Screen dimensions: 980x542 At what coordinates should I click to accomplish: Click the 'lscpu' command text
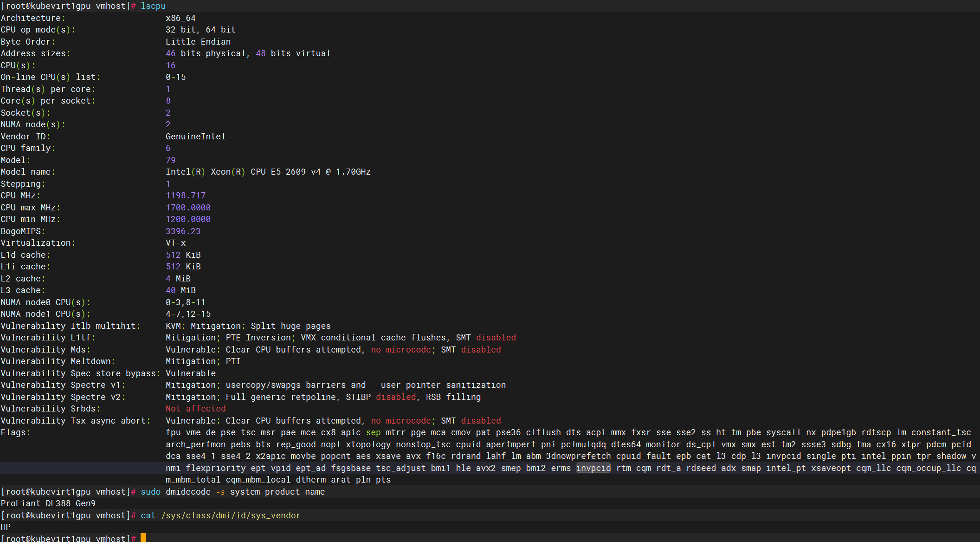click(x=153, y=6)
